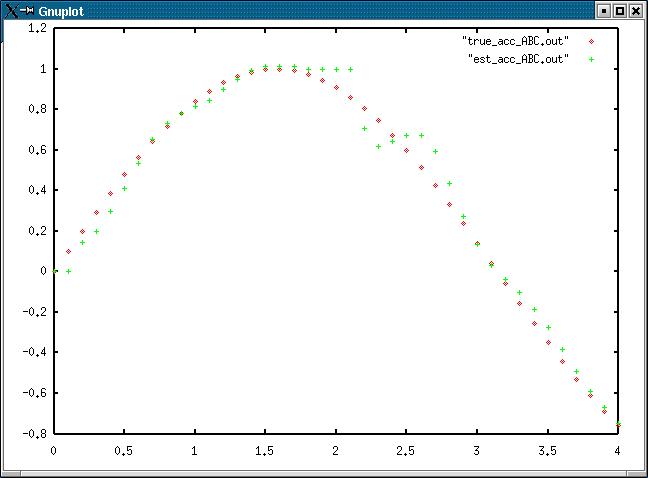Click y-axis label 0.6
This screenshot has height=478, width=648.
(x=37, y=150)
